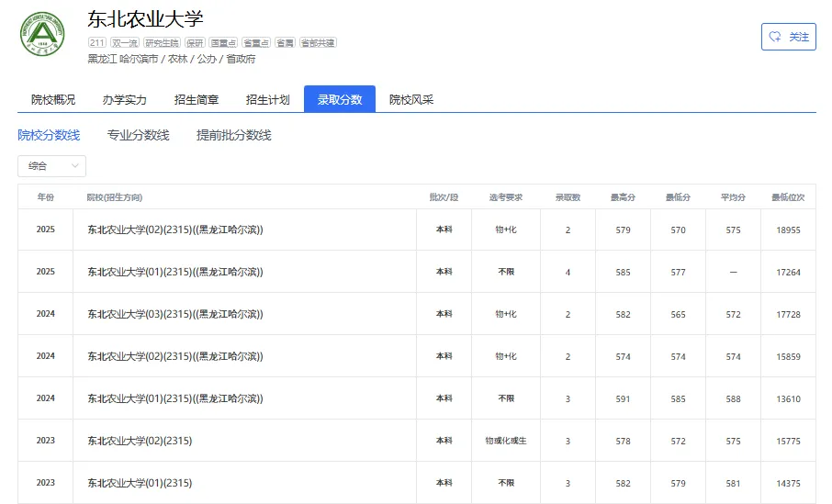
Task: Switch to the 办学实力 tab
Action: pyautogui.click(x=125, y=100)
